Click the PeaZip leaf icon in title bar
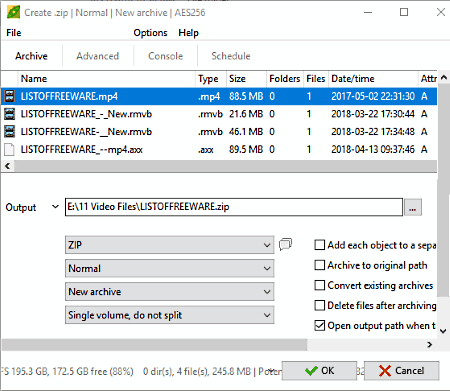The height and width of the screenshot is (391, 450). tap(14, 12)
